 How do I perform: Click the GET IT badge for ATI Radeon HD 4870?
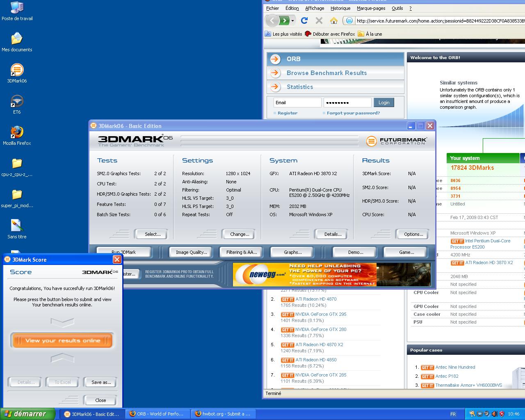288,299
